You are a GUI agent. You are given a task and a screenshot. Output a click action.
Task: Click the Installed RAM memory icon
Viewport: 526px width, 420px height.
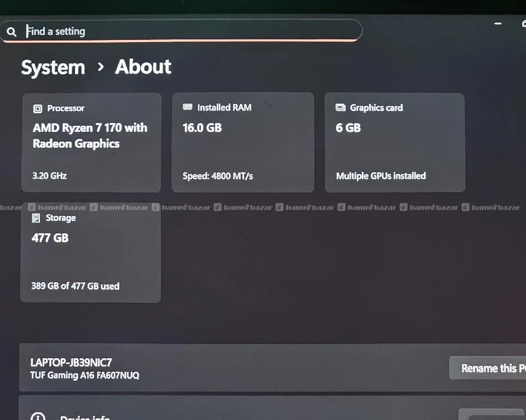click(x=188, y=107)
